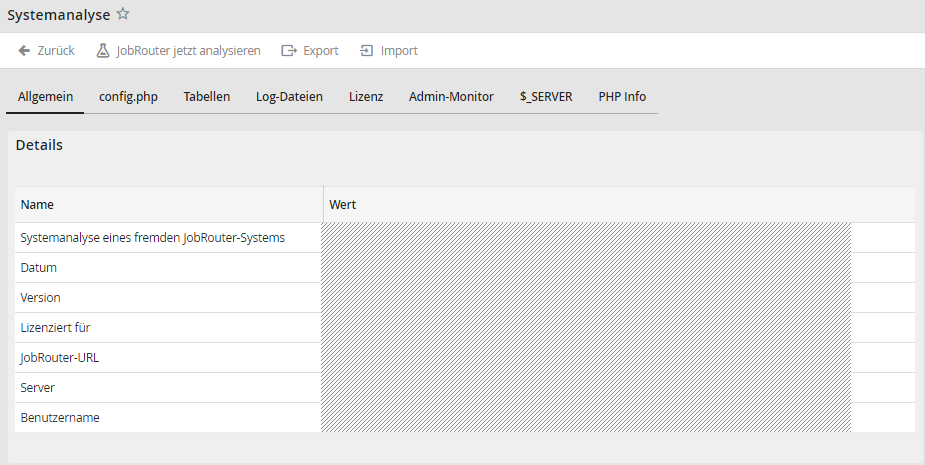
Task: Show the PHP Info tab
Action: 622,97
